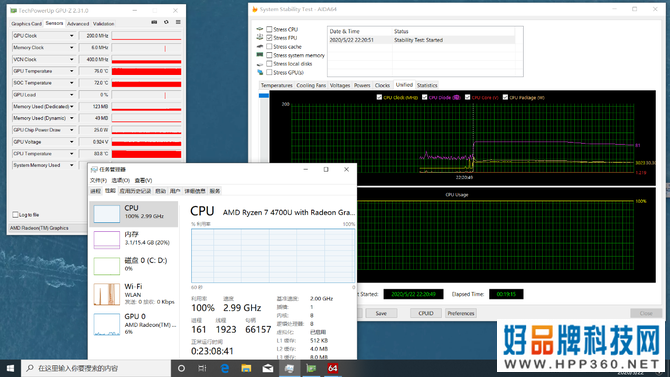Click the Stress FPU icon
The height and width of the screenshot is (377, 670).
(259, 38)
